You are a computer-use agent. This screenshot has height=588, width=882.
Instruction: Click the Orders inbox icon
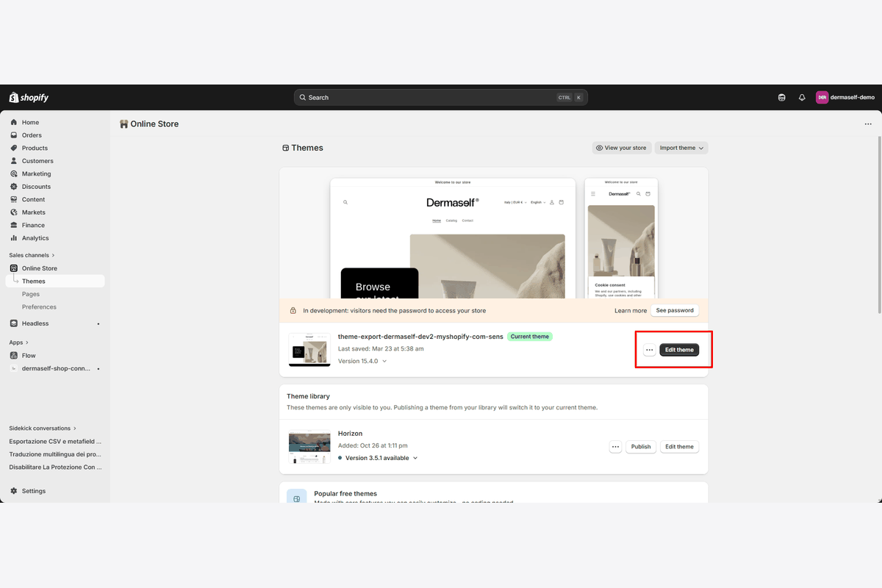[14, 135]
